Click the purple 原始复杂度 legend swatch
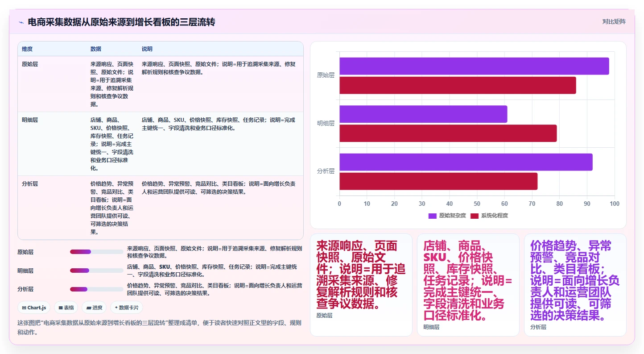 point(433,216)
